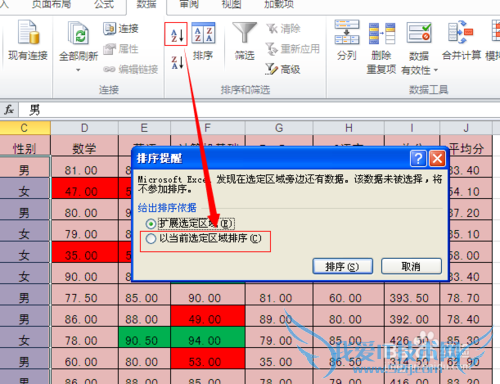Click the Cancel (取消) button in dialog

[x=411, y=266]
